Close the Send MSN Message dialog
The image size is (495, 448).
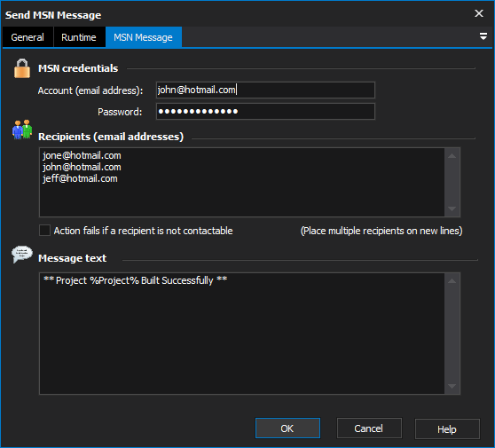click(x=479, y=13)
